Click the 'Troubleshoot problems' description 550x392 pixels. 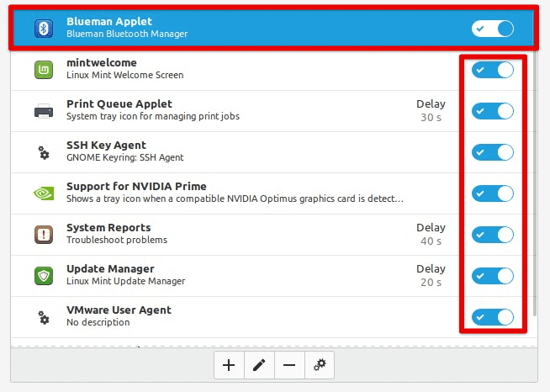(117, 240)
